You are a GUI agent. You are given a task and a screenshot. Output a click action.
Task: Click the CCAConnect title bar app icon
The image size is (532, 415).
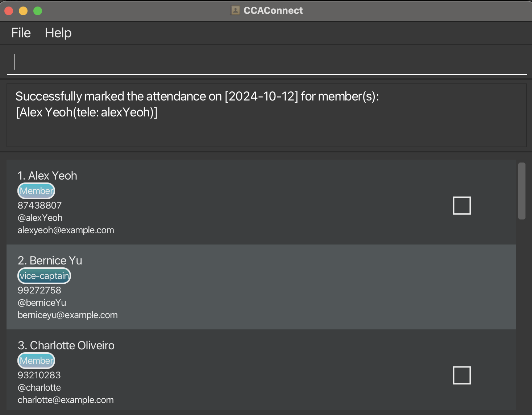click(235, 11)
